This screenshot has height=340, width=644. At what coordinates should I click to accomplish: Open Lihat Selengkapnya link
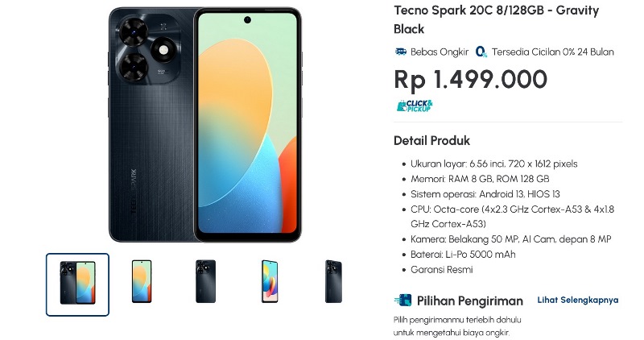pyautogui.click(x=577, y=301)
